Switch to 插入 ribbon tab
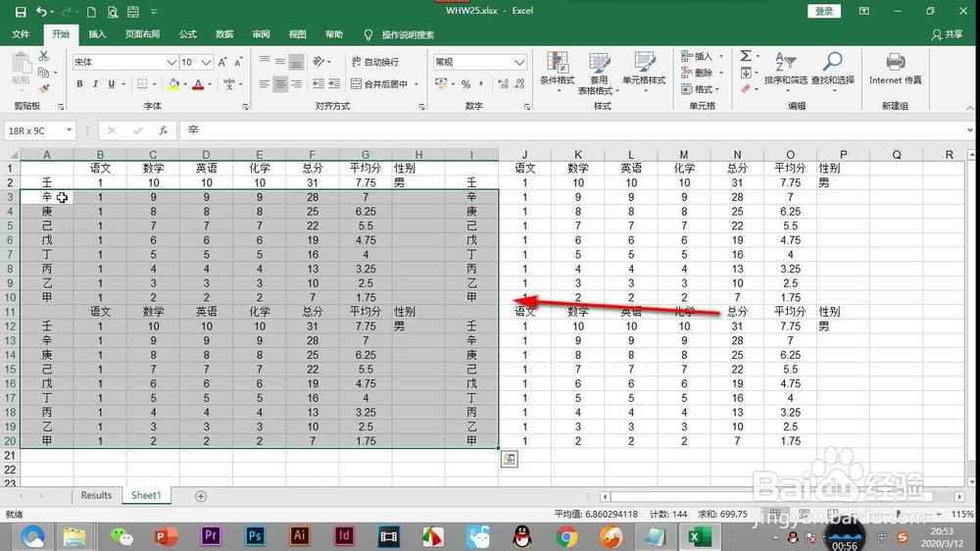Viewport: 980px width, 551px height. 97,34
